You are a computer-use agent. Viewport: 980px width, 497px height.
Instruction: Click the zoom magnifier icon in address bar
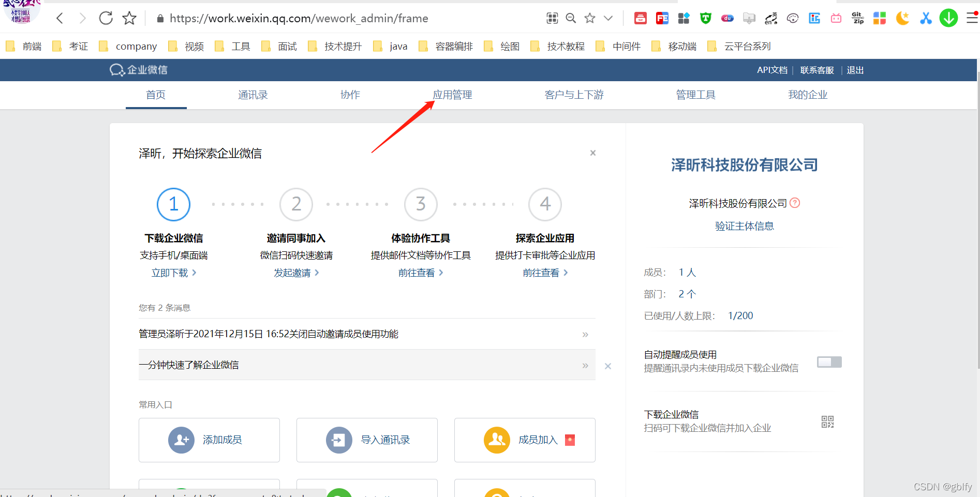coord(571,19)
